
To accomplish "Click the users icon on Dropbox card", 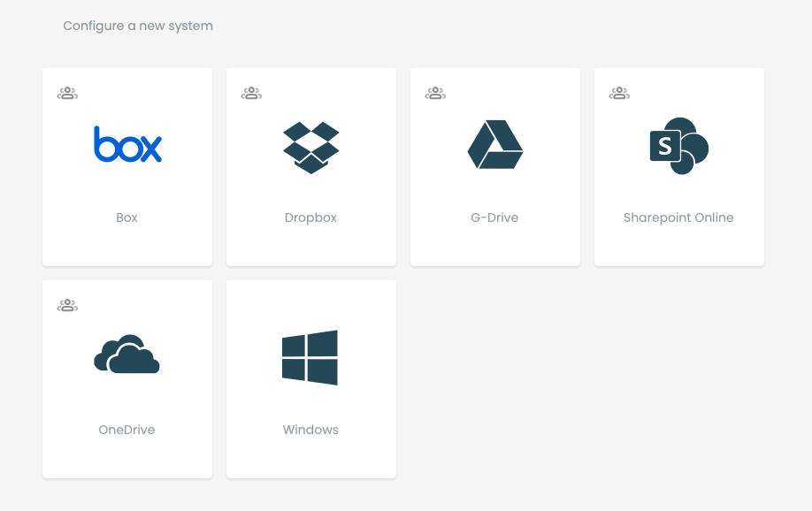I will (x=251, y=93).
